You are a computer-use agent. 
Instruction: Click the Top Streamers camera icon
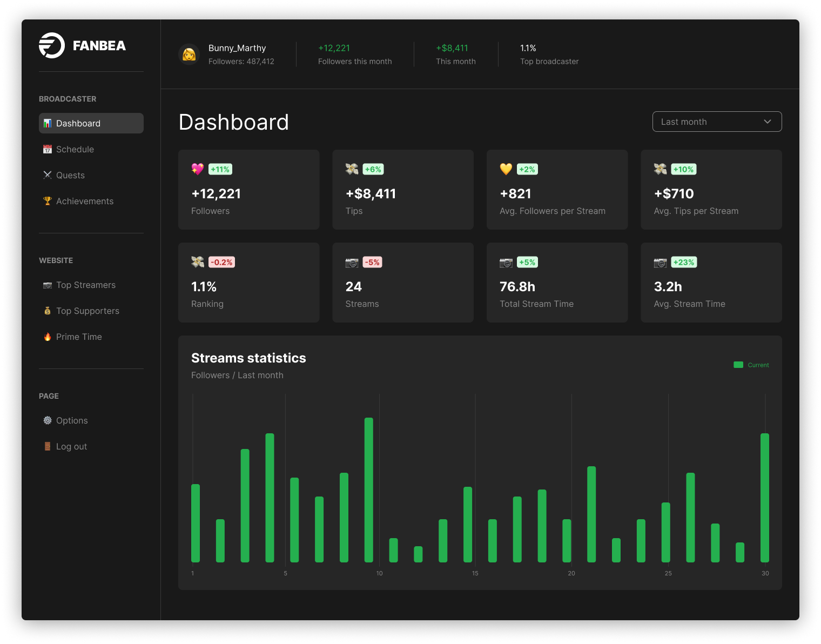(48, 285)
